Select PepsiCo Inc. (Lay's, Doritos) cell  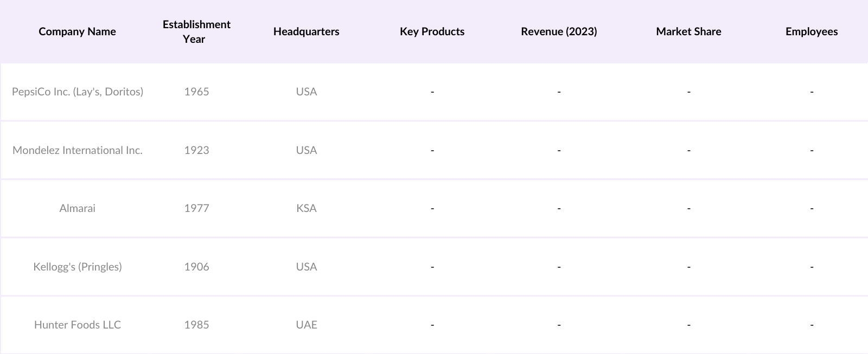tap(78, 92)
